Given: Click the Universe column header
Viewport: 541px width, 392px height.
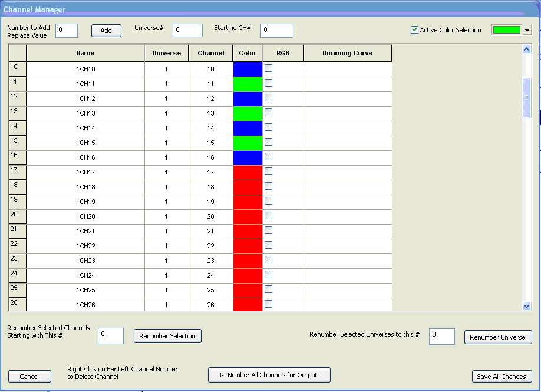Looking at the screenshot, I should click(167, 53).
